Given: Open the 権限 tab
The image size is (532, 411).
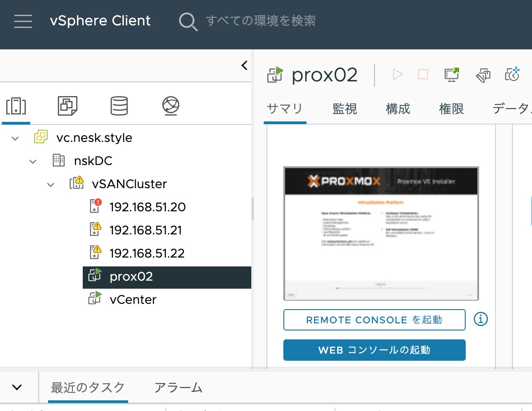Looking at the screenshot, I should click(451, 109).
